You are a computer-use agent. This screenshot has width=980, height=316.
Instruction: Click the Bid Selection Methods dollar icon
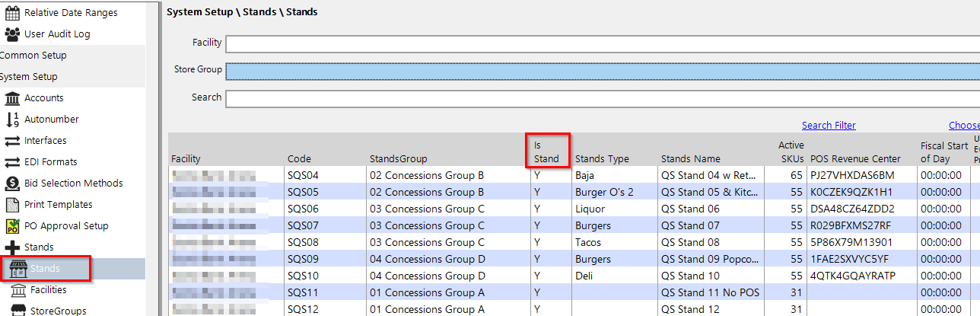pos(12,184)
